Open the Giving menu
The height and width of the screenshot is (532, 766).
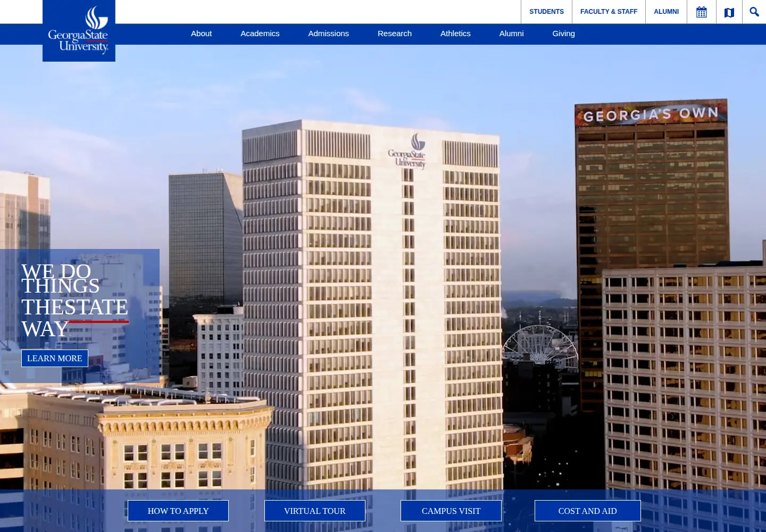point(563,34)
